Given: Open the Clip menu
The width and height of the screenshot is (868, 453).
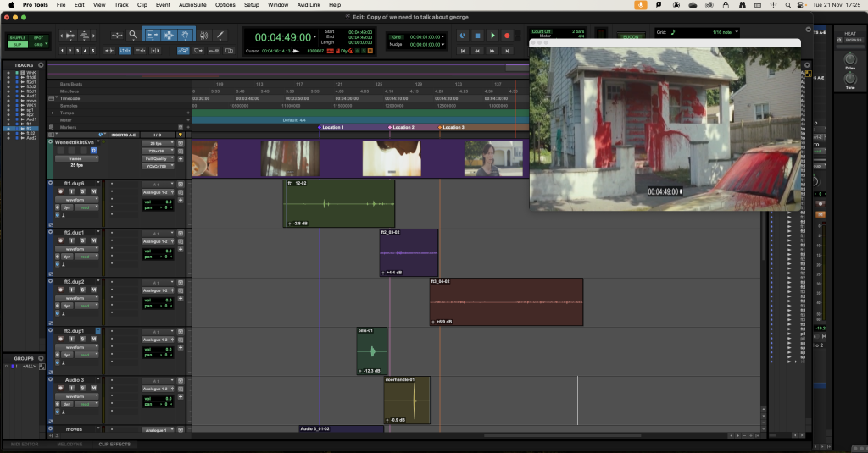Looking at the screenshot, I should tap(142, 5).
